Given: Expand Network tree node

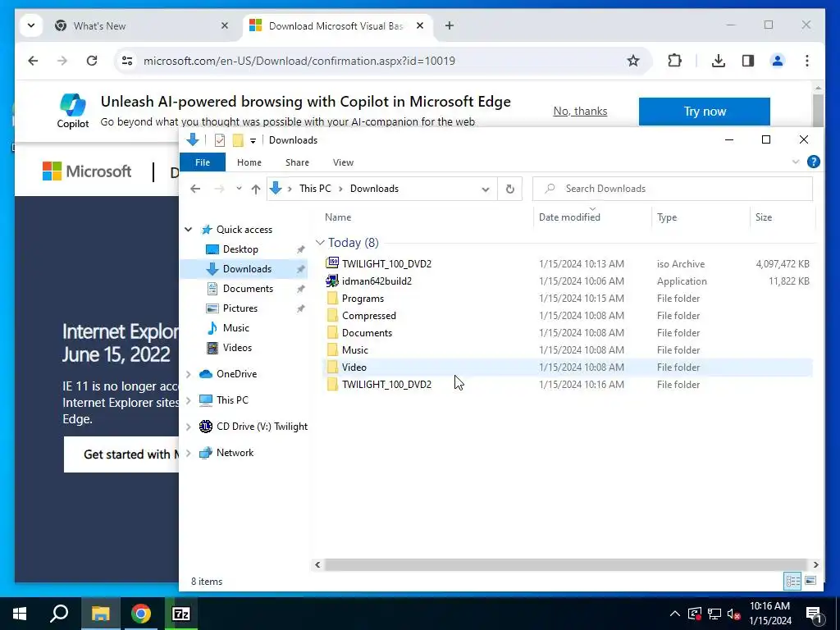Looking at the screenshot, I should [x=189, y=453].
